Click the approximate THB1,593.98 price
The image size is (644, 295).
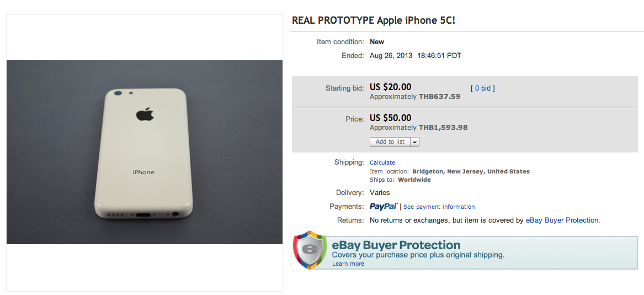pos(443,128)
